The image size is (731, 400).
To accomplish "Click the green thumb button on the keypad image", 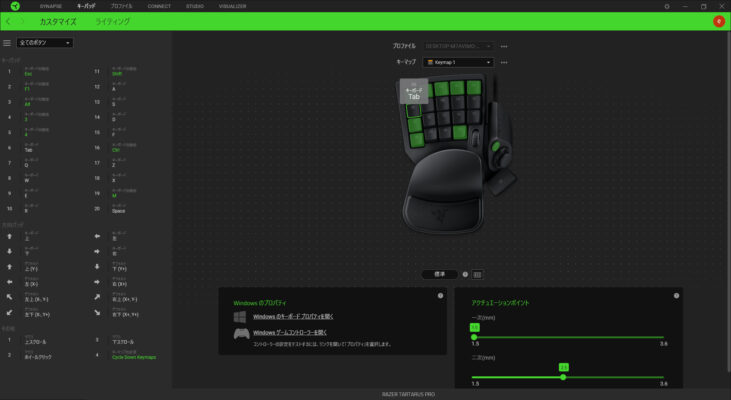I will (x=496, y=146).
